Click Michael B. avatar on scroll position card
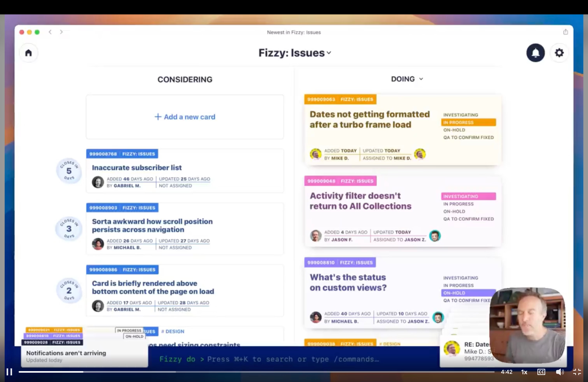 (98, 244)
